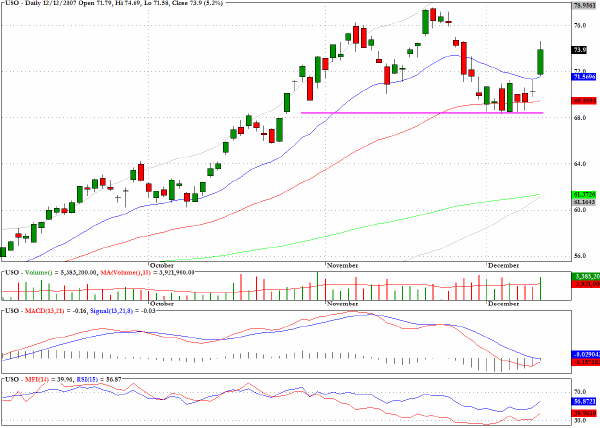Image resolution: width=600 pixels, height=428 pixels.
Task: Click the last green volume bar in December
Action: 541,289
